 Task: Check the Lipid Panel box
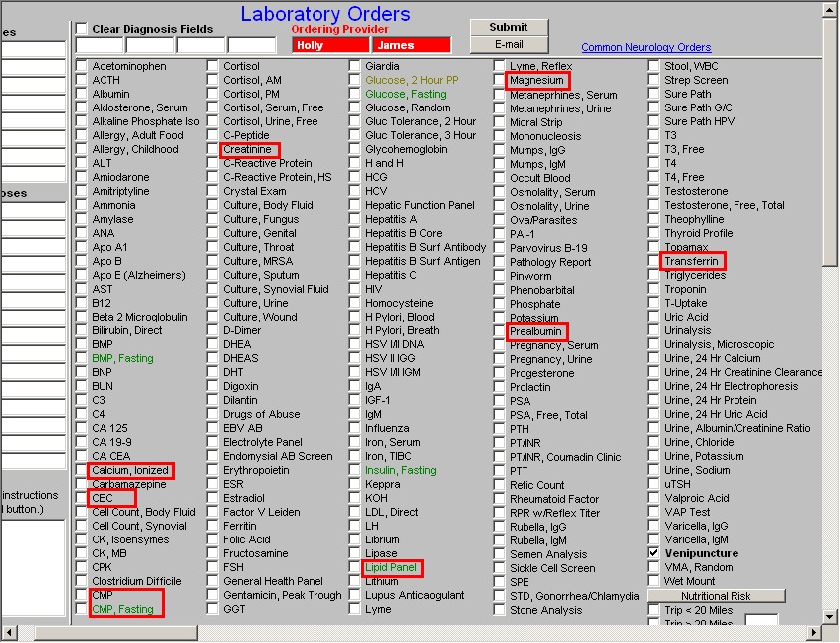pos(354,567)
